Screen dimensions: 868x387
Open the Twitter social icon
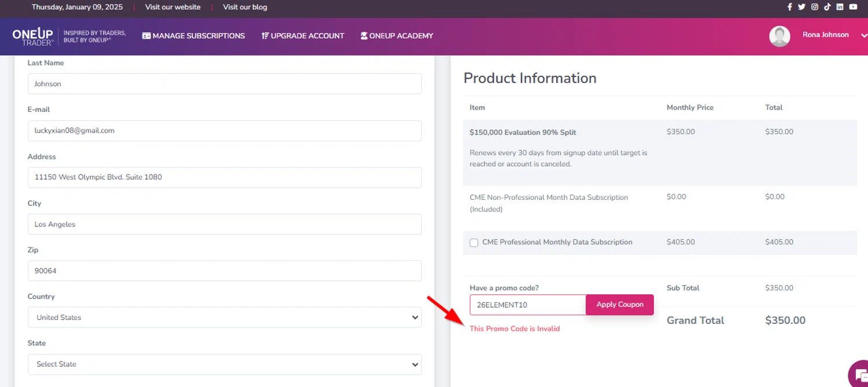(801, 7)
